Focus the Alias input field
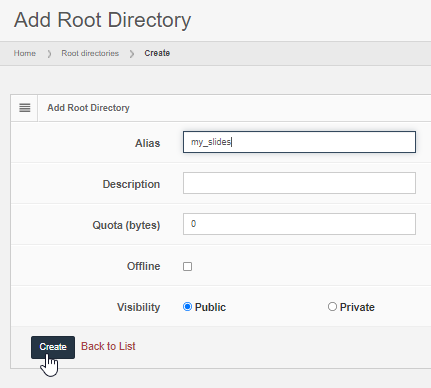Image resolution: width=431 pixels, height=388 pixels. pos(299,142)
